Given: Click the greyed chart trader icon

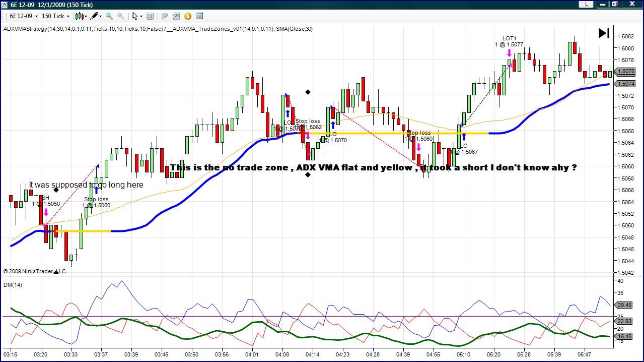Looking at the screenshot, I should click(165, 16).
